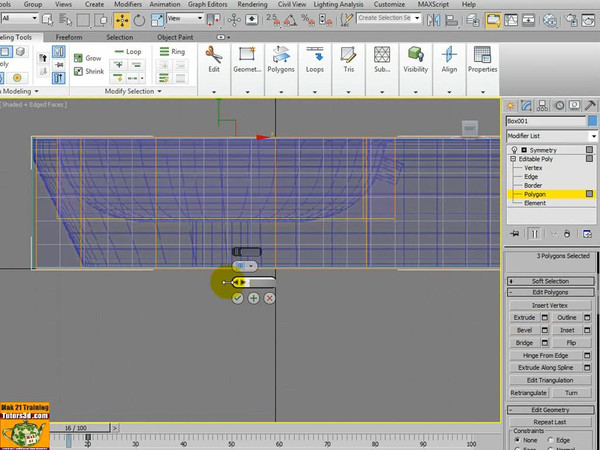The height and width of the screenshot is (450, 600).
Task: Click the Align tool in main toolbar
Action: pyautogui.click(x=452, y=20)
